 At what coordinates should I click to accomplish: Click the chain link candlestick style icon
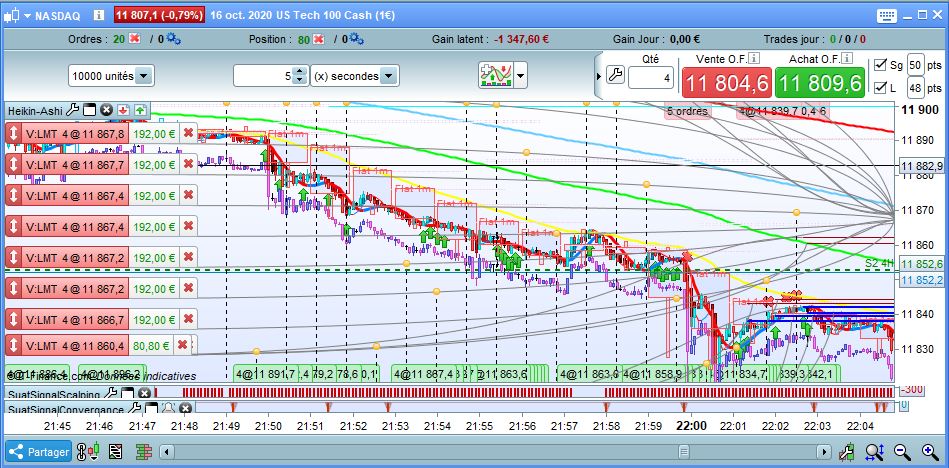[89, 451]
